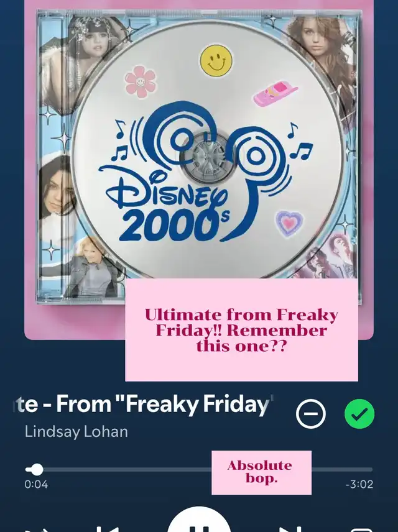This screenshot has width=398, height=532.
Task: Click the purple heart sticker
Action: click(x=289, y=223)
